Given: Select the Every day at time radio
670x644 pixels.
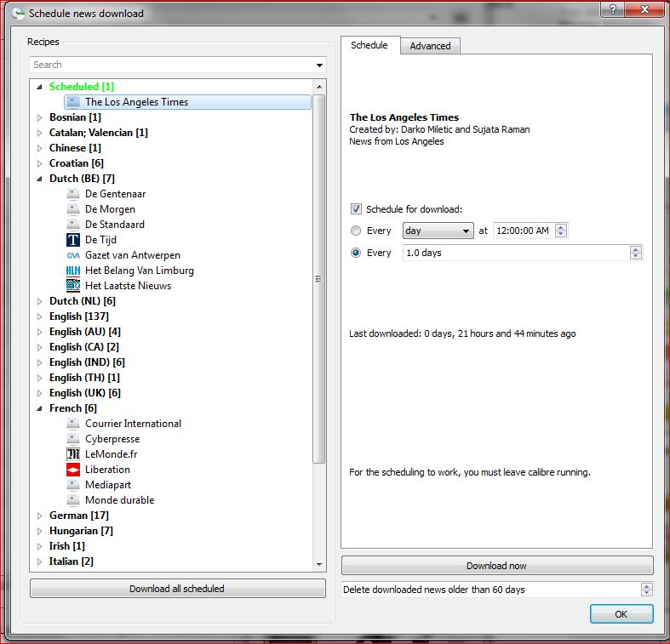Looking at the screenshot, I should pyautogui.click(x=356, y=231).
